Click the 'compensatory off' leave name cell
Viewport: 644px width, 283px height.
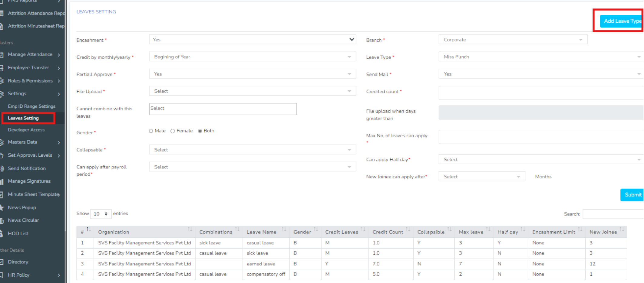[x=266, y=274]
